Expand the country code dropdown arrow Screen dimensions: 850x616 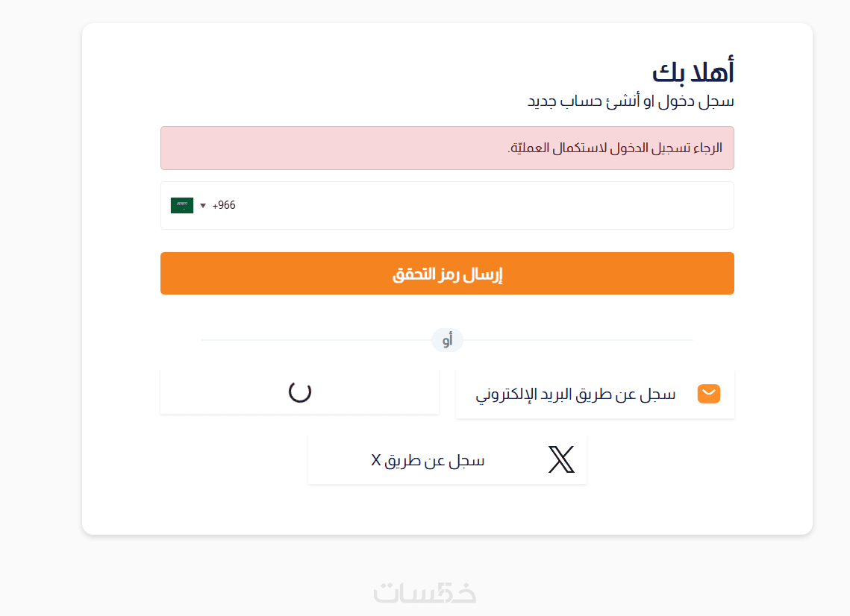coord(203,206)
